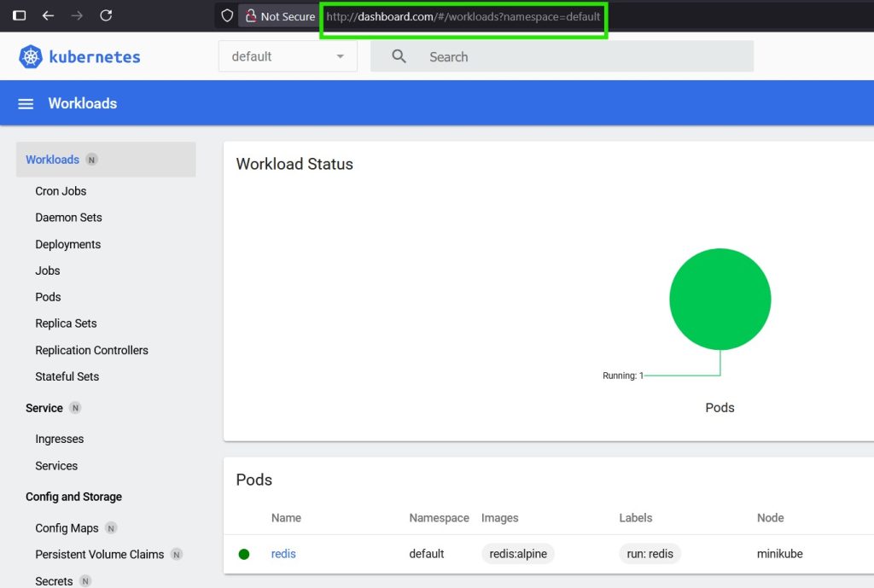Open Deployments in the sidebar
The width and height of the screenshot is (874, 588).
coord(68,244)
